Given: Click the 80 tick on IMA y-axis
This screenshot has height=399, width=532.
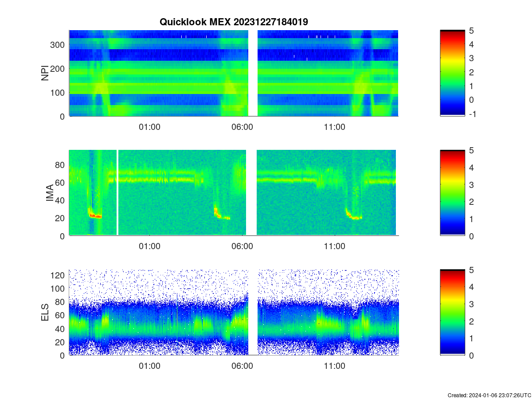Looking at the screenshot, I should point(61,164).
